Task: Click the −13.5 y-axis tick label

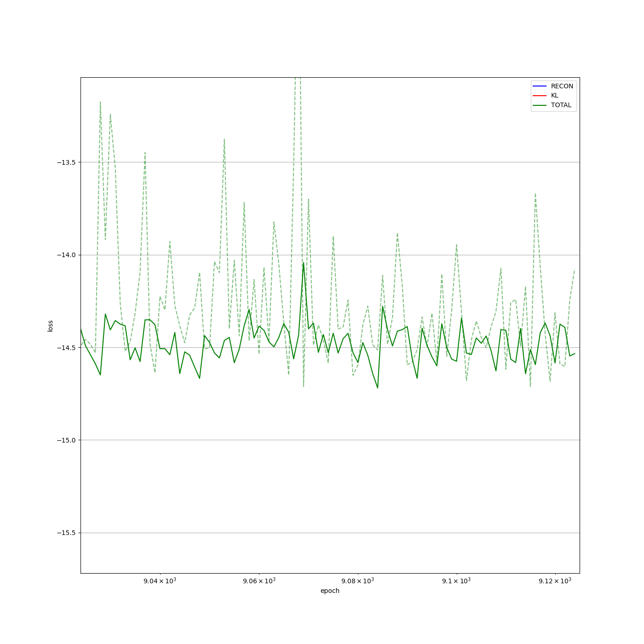Action: click(66, 162)
